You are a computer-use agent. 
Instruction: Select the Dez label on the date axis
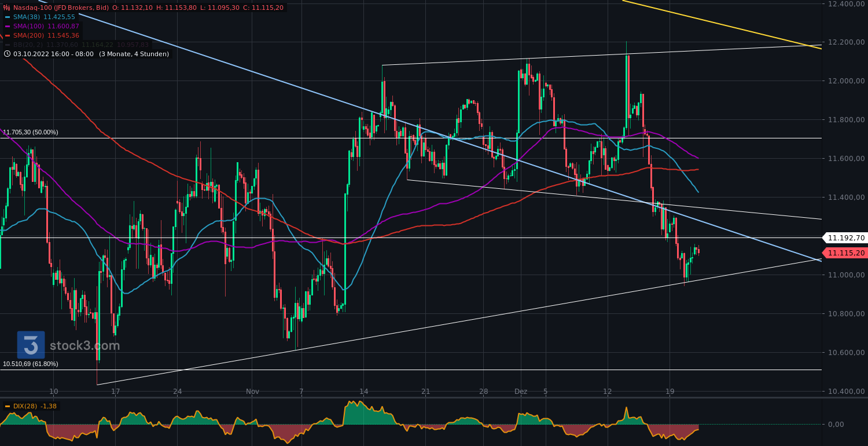pyautogui.click(x=520, y=392)
